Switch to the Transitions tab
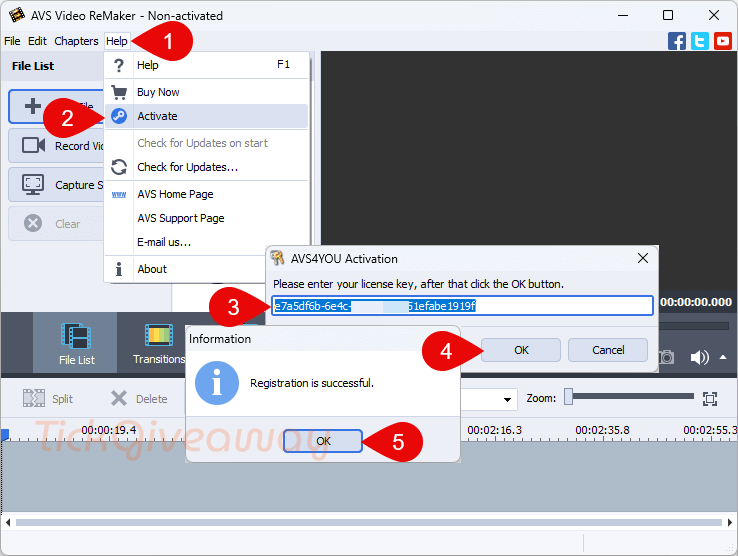The width and height of the screenshot is (738, 556). tap(159, 344)
